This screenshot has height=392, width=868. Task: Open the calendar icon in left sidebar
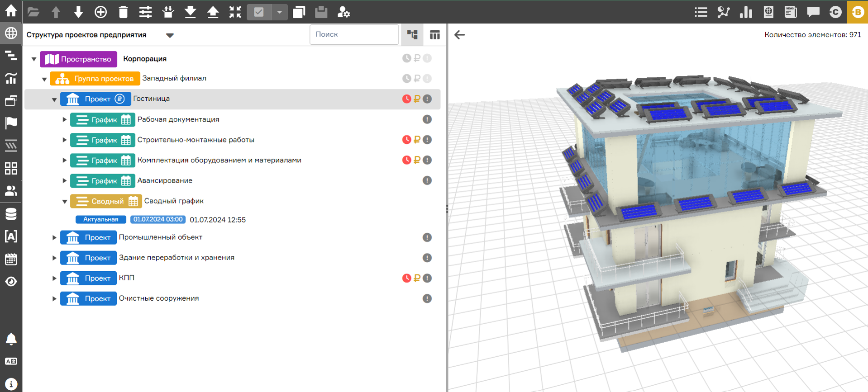(x=11, y=259)
